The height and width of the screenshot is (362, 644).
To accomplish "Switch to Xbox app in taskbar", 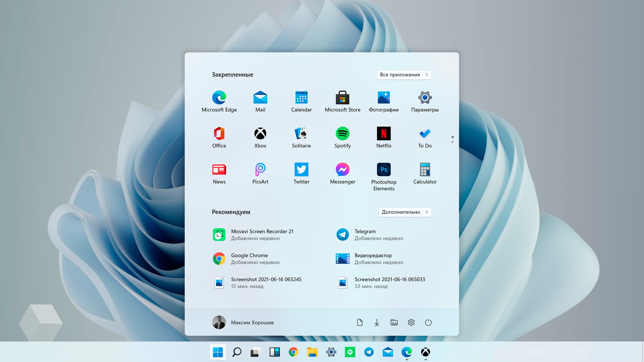I will (x=425, y=352).
